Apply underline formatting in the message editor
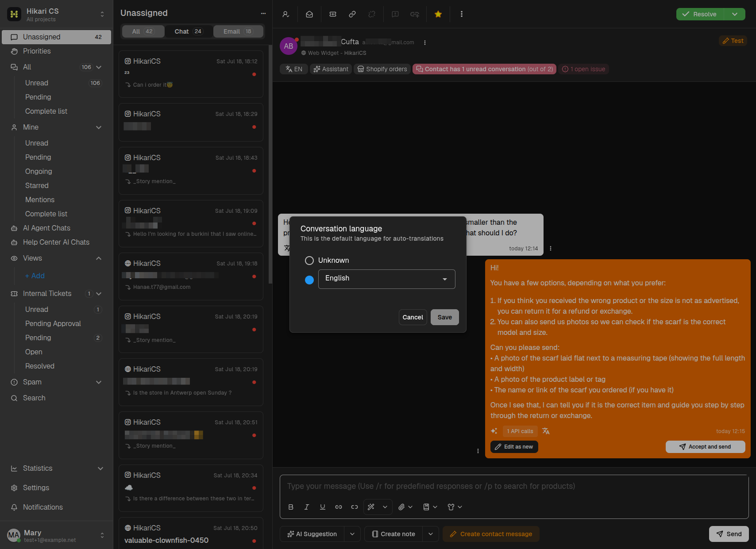 click(x=323, y=507)
